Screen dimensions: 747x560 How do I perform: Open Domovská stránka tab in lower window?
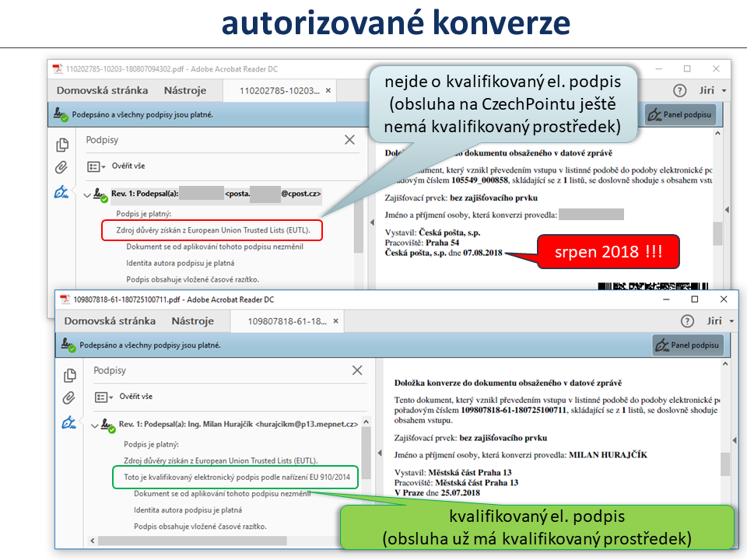[110, 321]
